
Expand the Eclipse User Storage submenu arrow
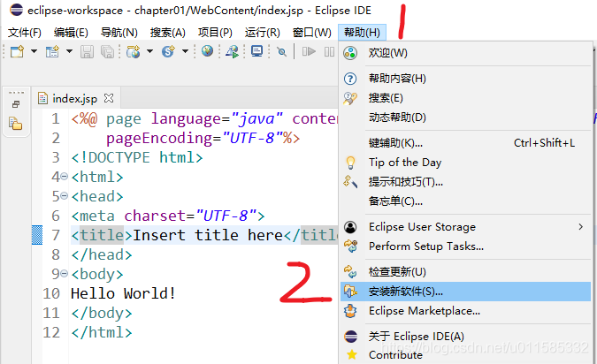pyautogui.click(x=580, y=227)
